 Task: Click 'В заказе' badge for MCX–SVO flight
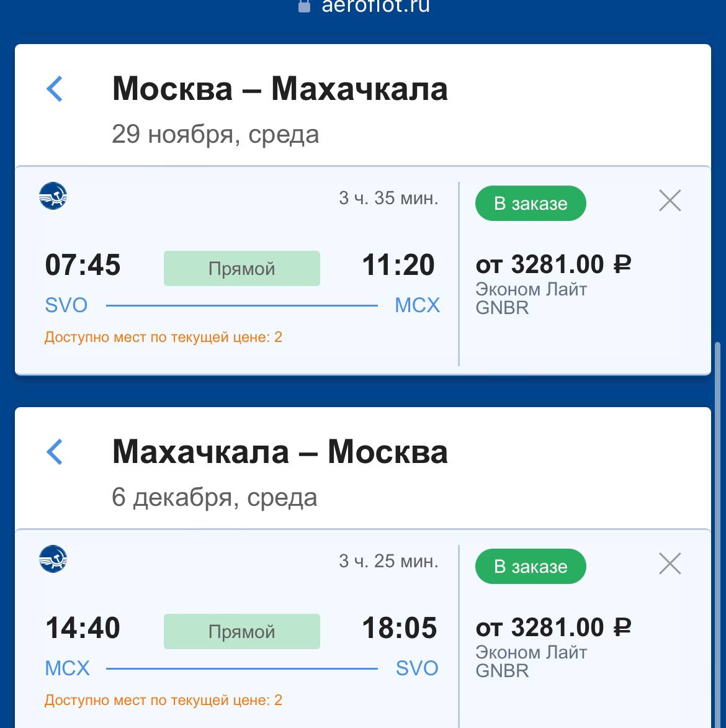[x=531, y=567]
